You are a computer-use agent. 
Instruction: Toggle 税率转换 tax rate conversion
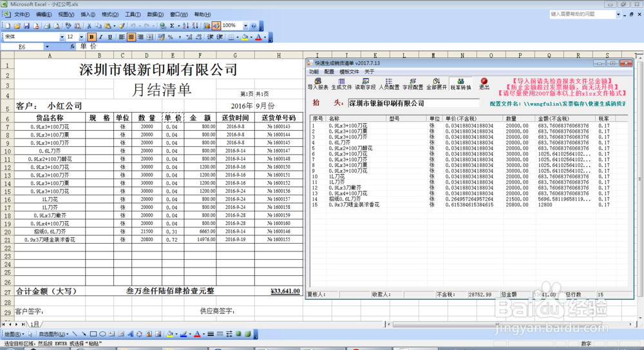(460, 84)
